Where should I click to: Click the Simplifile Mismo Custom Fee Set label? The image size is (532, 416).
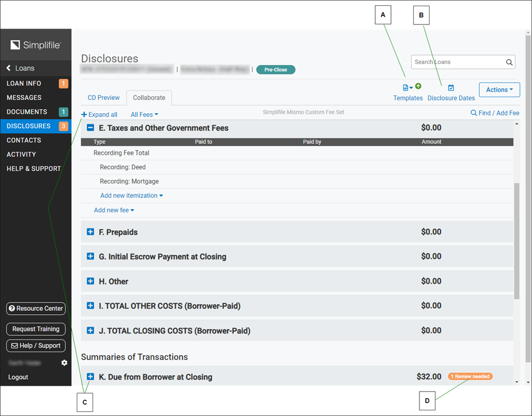[304, 112]
